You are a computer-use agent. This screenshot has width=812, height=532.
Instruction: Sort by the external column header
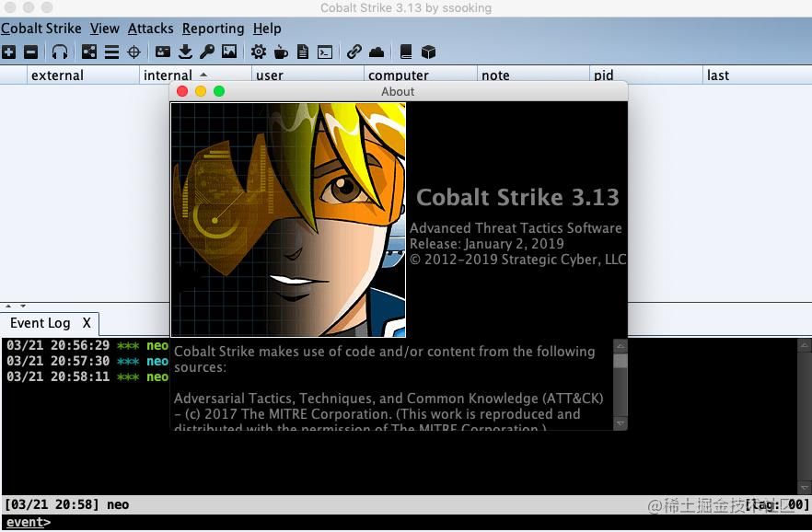pyautogui.click(x=83, y=75)
